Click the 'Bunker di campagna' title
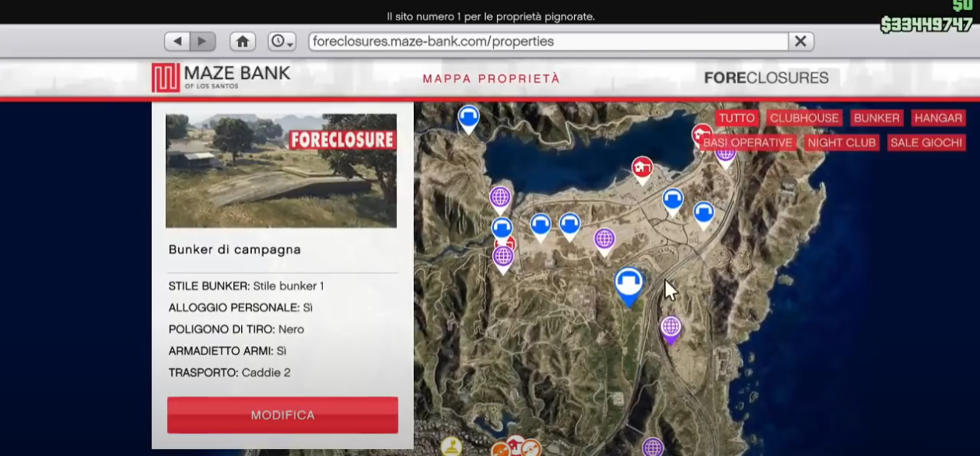Viewport: 980px width, 456px height. click(x=235, y=250)
